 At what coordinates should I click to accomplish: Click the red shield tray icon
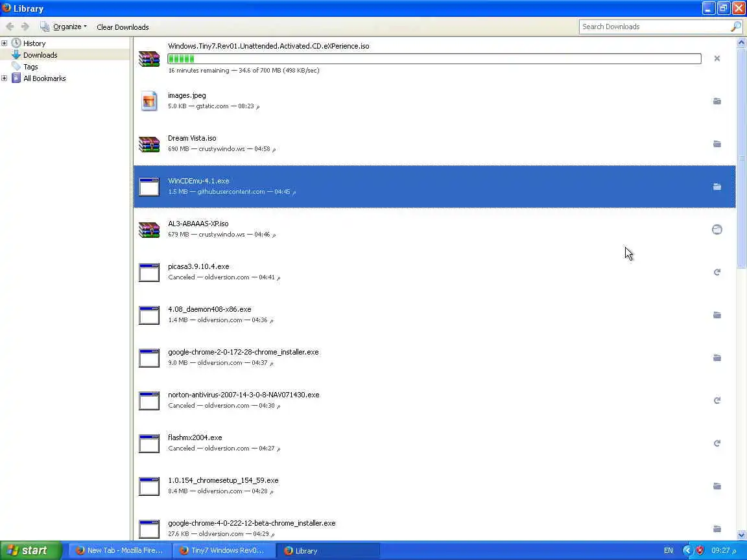(700, 550)
